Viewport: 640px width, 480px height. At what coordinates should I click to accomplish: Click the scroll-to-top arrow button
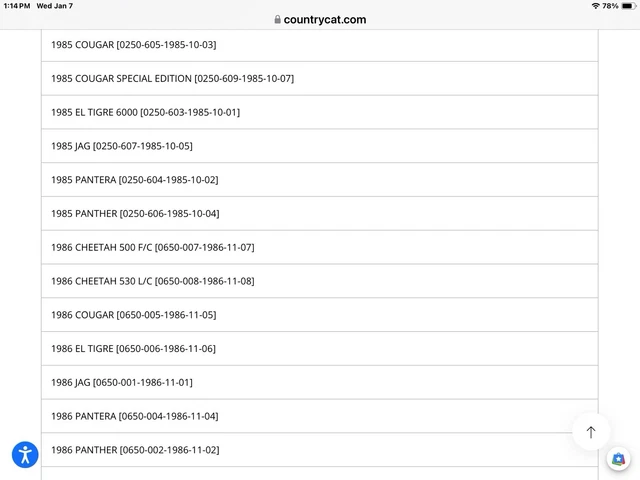590,432
